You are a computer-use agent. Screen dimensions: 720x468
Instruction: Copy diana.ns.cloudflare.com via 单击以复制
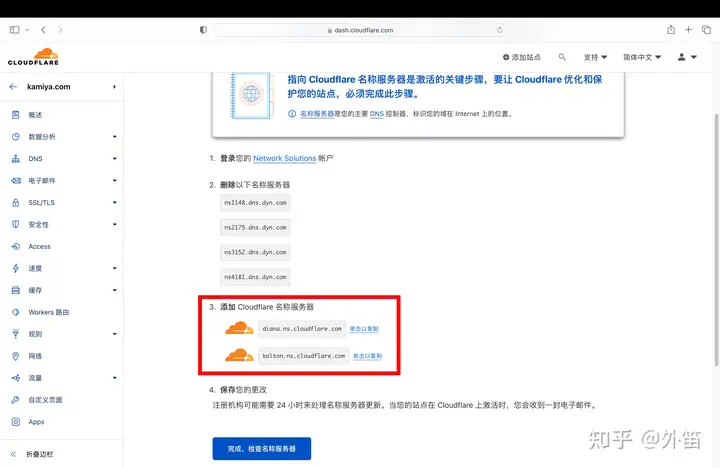pos(364,329)
